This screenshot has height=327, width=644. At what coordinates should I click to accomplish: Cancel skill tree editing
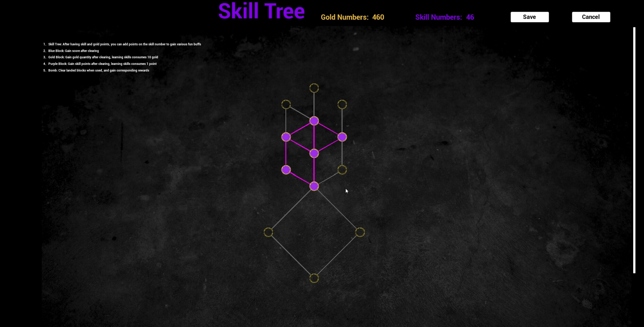point(591,17)
